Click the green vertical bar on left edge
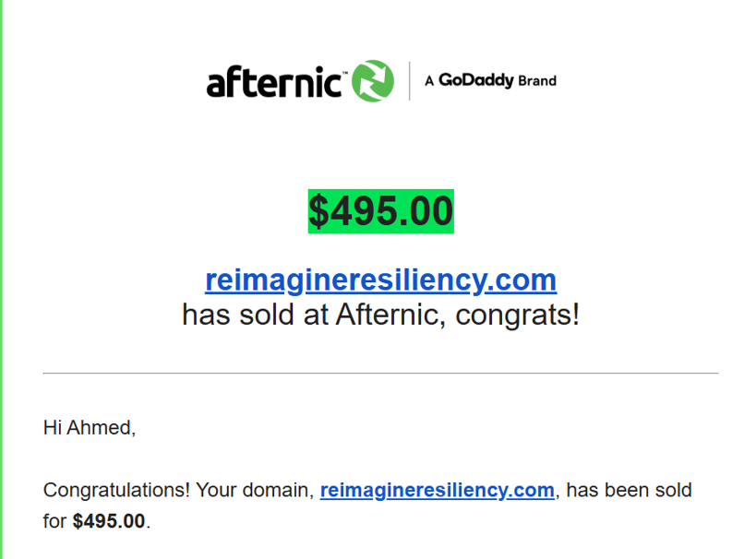 [x=2, y=279]
